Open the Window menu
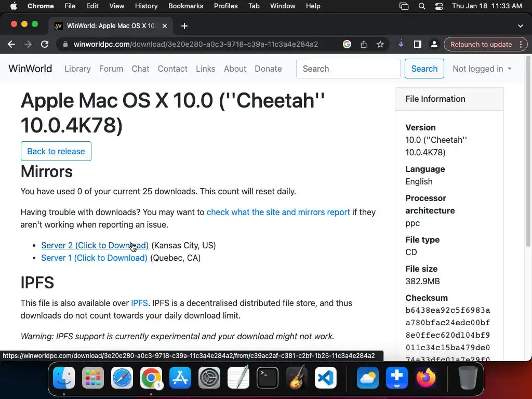The image size is (532, 399). (x=283, y=6)
